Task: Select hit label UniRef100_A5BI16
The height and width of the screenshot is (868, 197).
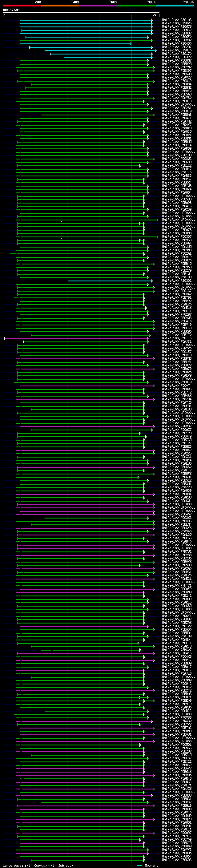Action: point(177,338)
